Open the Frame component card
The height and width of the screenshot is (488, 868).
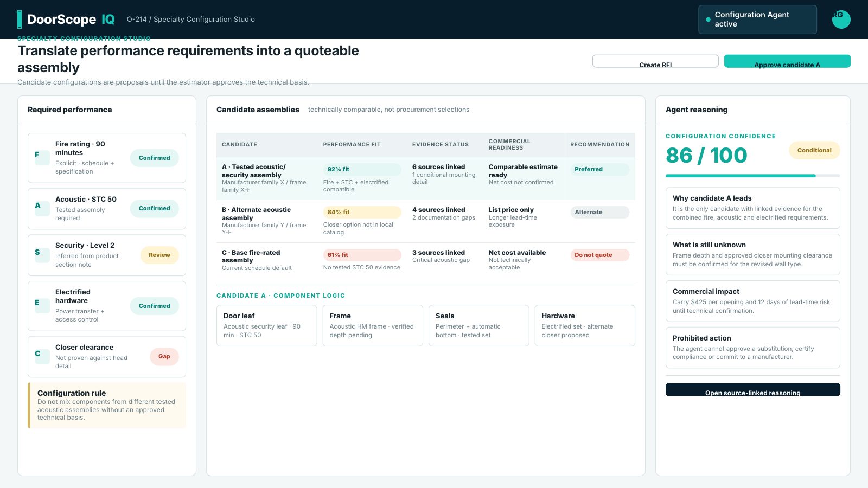373,325
